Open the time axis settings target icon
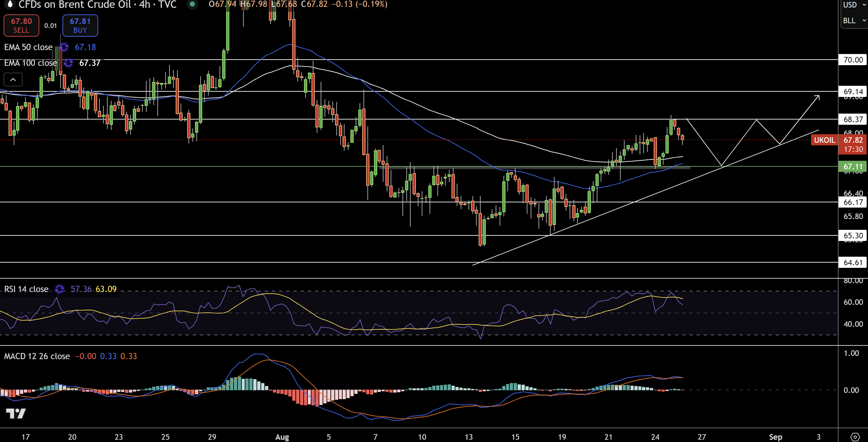 (855, 437)
